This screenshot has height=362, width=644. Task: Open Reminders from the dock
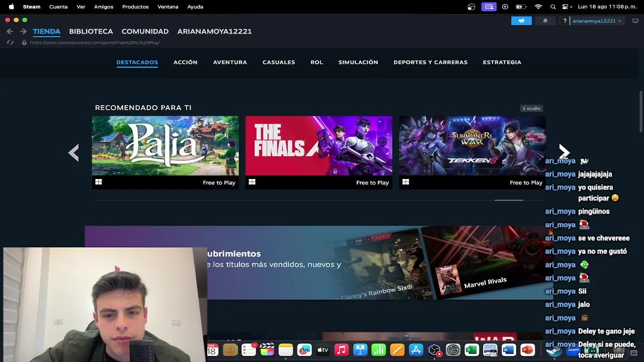coord(248,350)
